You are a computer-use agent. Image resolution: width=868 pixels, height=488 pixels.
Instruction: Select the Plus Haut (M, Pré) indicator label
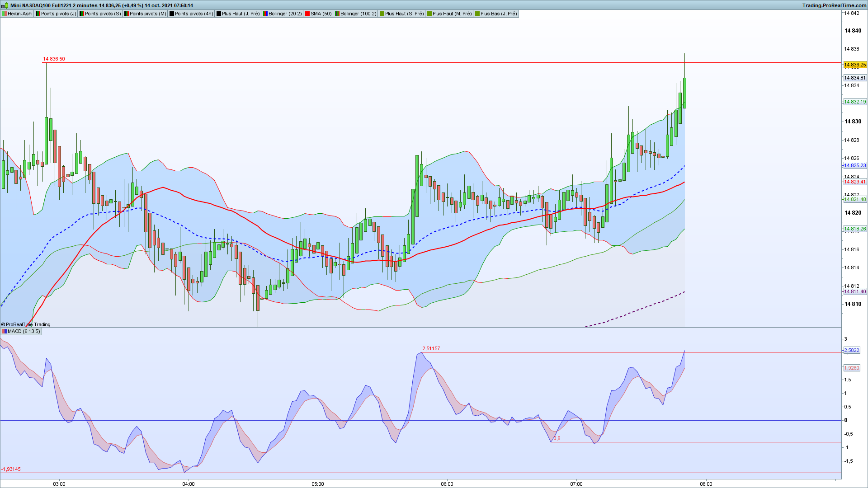[452, 14]
